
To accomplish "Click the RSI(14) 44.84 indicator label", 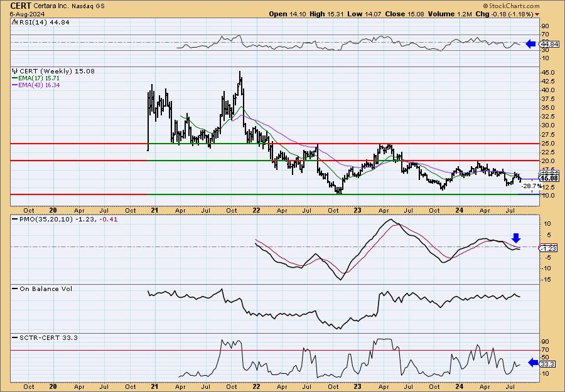I will click(x=43, y=22).
